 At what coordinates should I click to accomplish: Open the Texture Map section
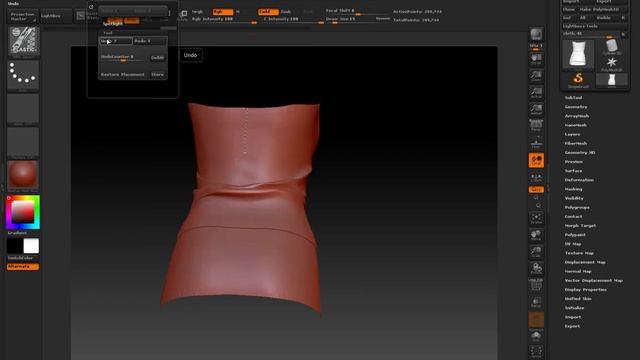579,253
